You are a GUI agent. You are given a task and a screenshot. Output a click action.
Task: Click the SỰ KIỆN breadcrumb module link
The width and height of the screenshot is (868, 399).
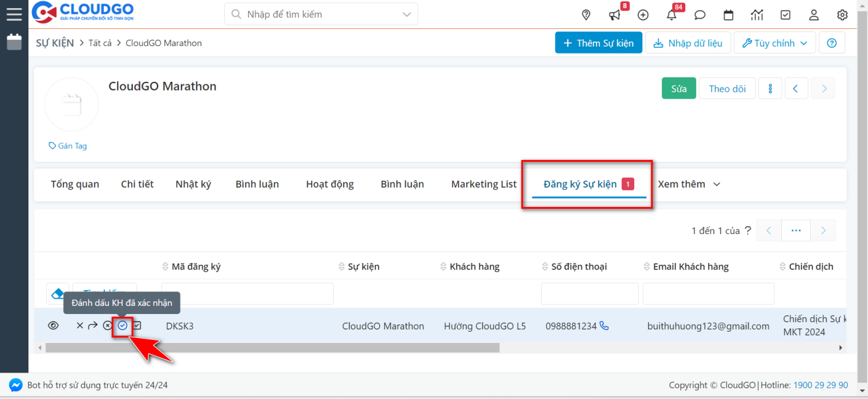(55, 43)
